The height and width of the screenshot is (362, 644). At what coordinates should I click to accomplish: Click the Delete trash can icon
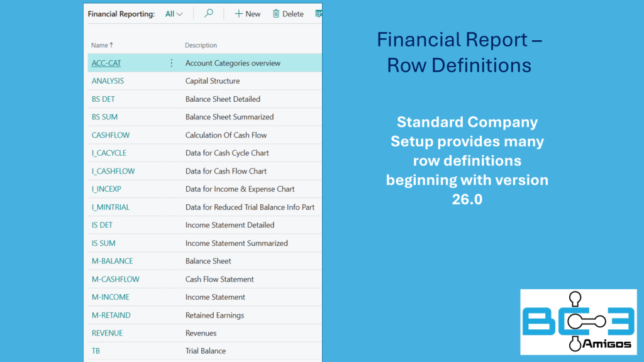(276, 14)
